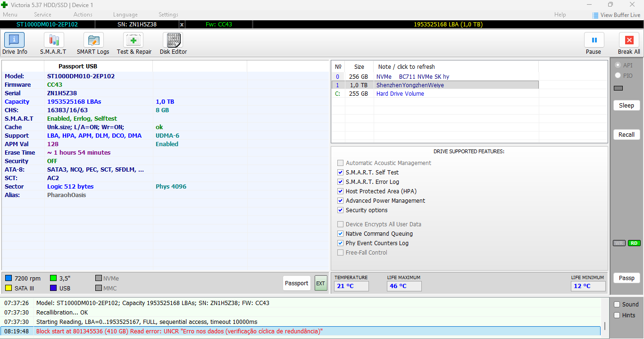Click the 'Fw: CC43' field in the top bar
Image resolution: width=644 pixels, height=339 pixels.
(219, 25)
